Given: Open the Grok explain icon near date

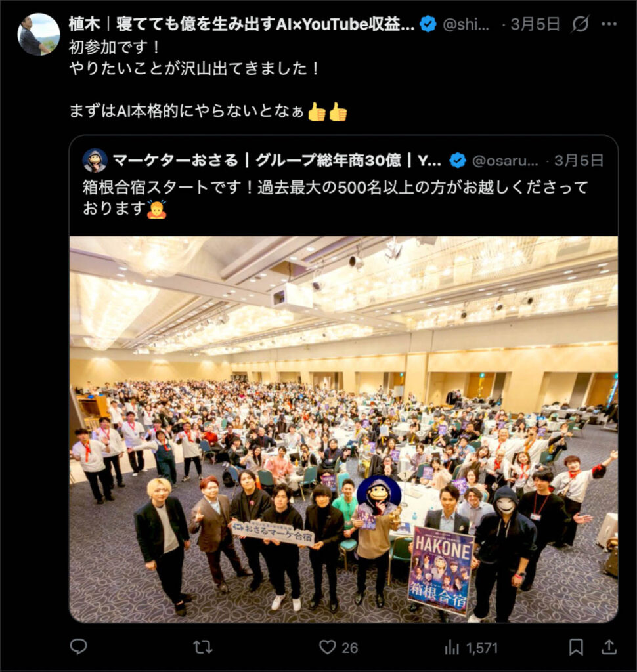Looking at the screenshot, I should click(580, 24).
